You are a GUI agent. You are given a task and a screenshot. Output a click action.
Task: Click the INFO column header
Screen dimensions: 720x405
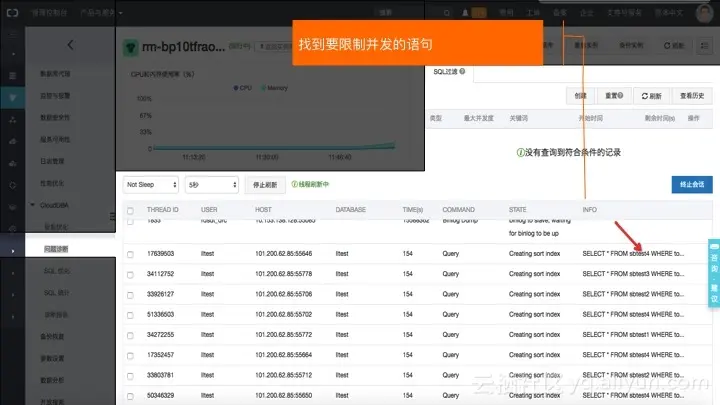[590, 209]
